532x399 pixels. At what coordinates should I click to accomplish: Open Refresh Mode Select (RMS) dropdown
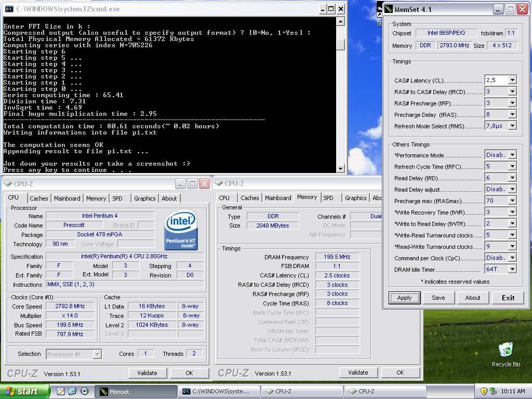pos(512,126)
